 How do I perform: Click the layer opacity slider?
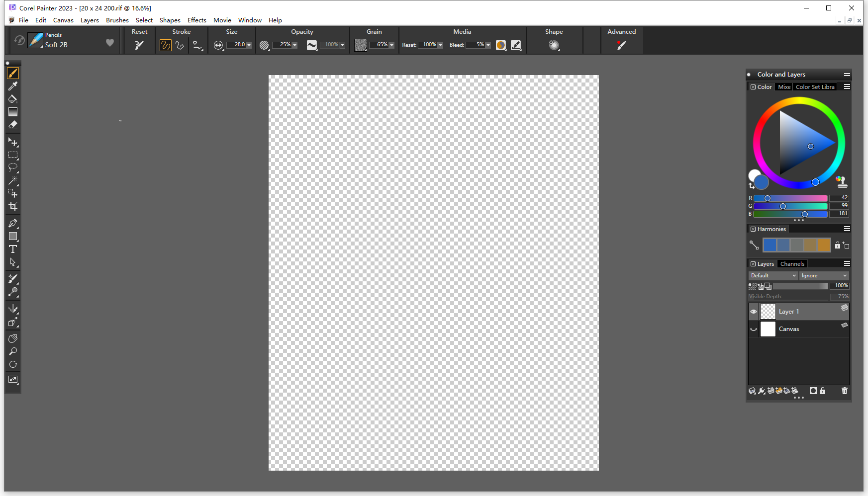(800, 286)
